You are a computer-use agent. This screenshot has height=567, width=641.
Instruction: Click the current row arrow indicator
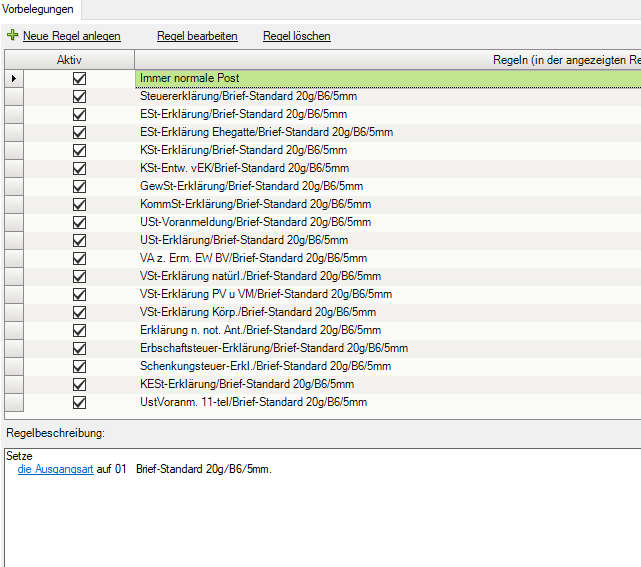coord(13,78)
